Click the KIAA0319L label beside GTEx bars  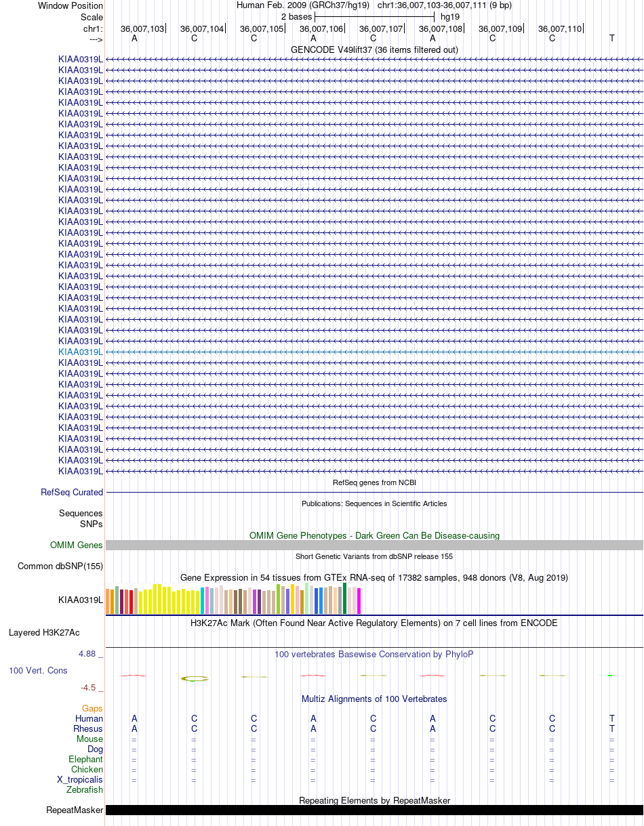pyautogui.click(x=81, y=600)
